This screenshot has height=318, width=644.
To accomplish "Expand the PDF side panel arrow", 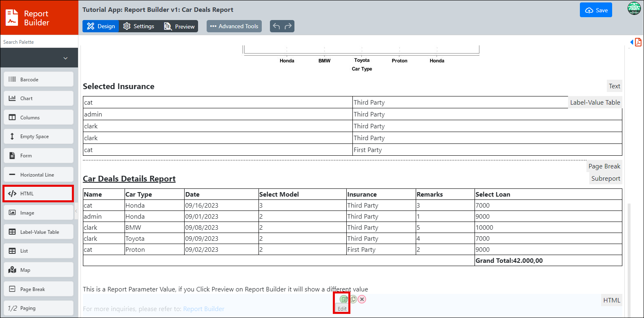I will 632,42.
